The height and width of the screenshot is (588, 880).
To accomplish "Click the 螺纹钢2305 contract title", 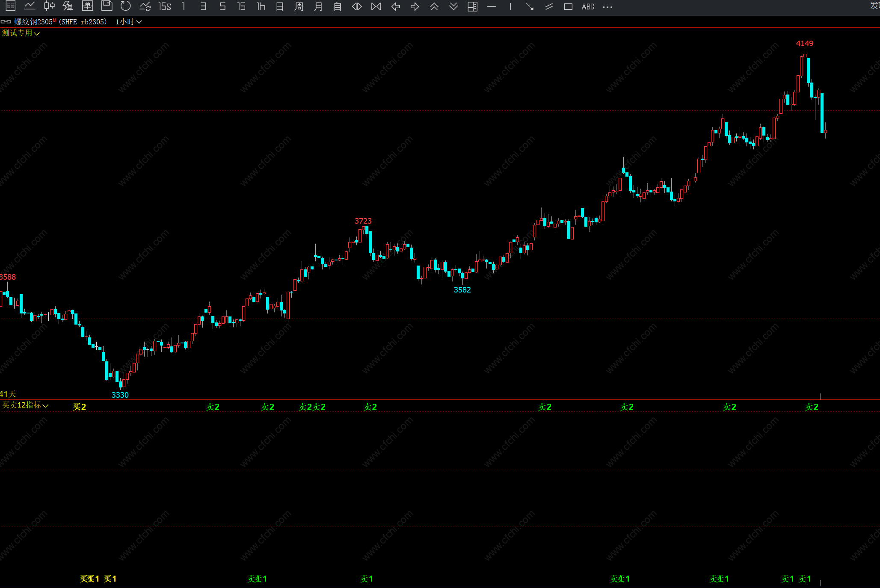I will click(34, 22).
